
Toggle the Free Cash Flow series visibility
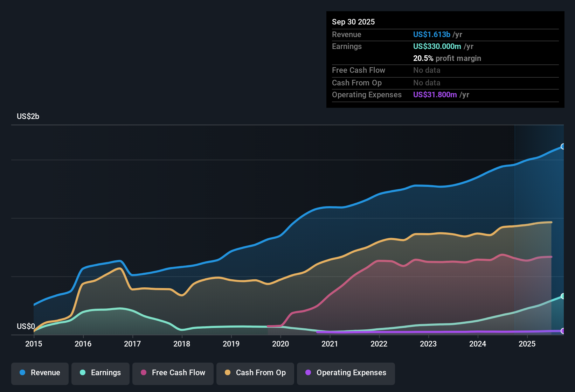173,373
